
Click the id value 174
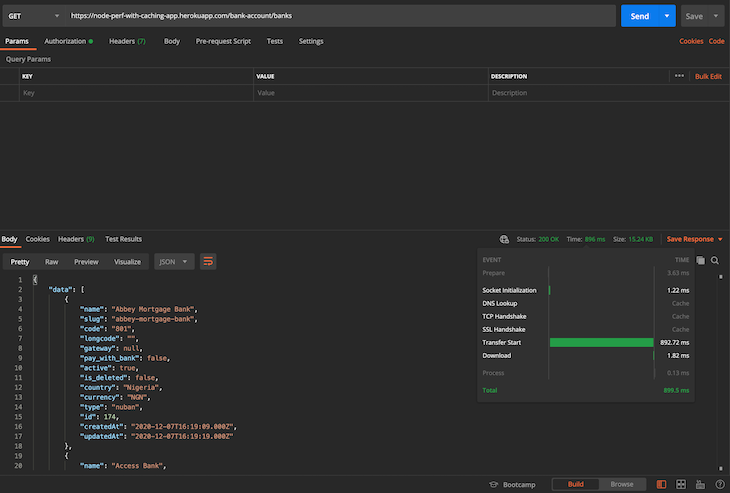109,417
